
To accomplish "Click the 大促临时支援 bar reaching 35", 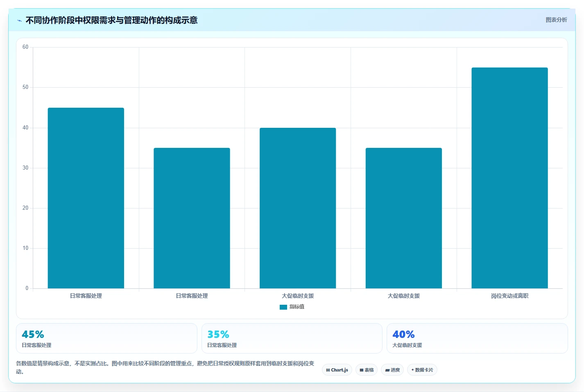I will [404, 218].
